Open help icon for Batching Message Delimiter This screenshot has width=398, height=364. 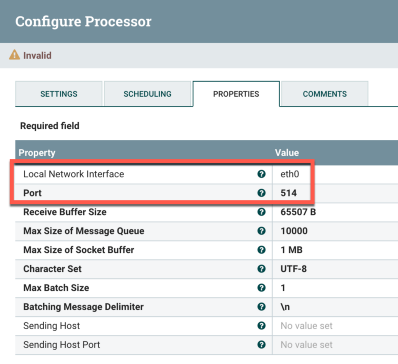click(261, 307)
